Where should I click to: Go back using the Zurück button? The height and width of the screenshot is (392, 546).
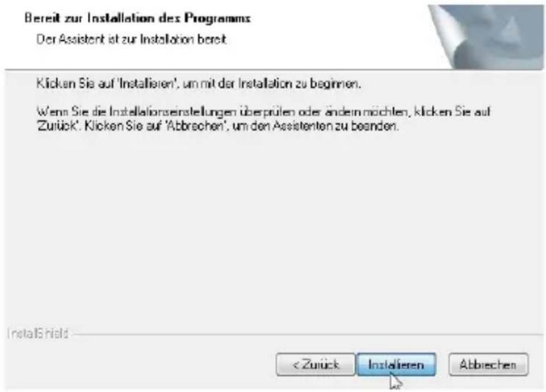[x=316, y=365]
